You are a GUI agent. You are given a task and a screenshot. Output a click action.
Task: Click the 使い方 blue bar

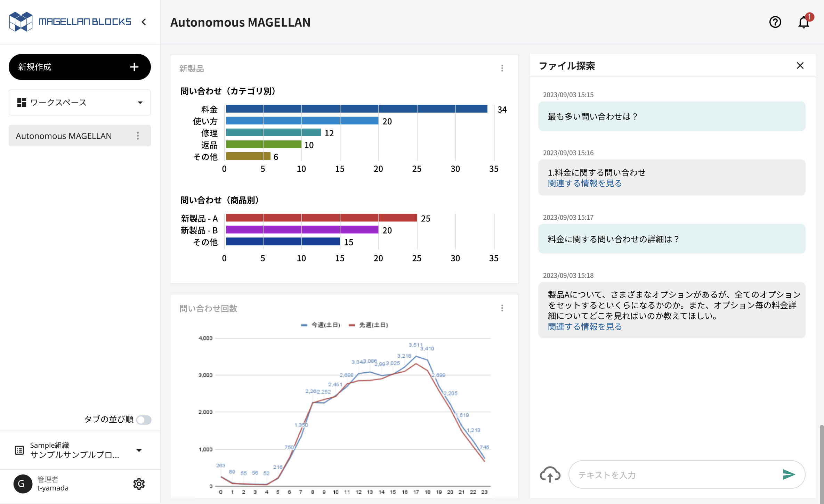[x=302, y=121]
